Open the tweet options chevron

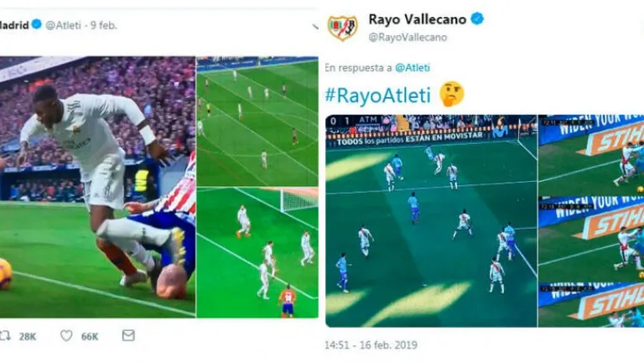click(x=315, y=27)
